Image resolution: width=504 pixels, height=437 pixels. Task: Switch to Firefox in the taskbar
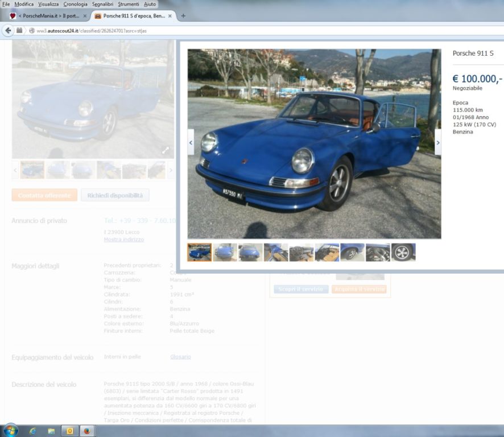pos(87,431)
